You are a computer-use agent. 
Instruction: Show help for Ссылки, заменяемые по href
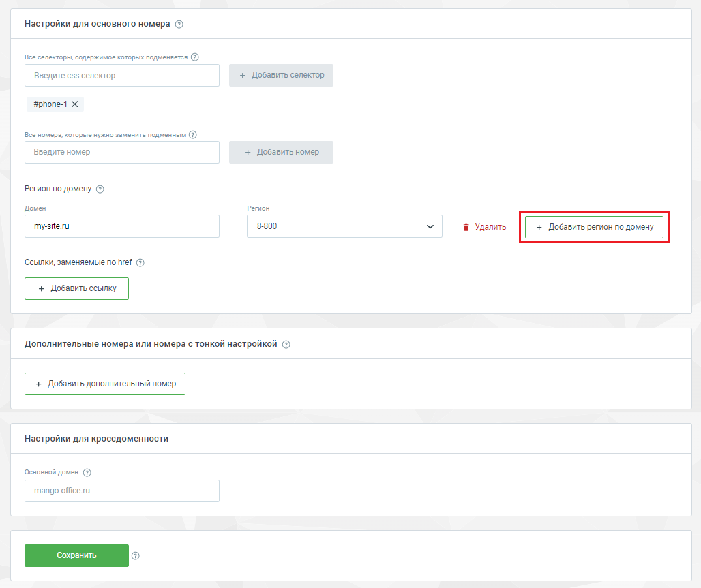tap(140, 263)
